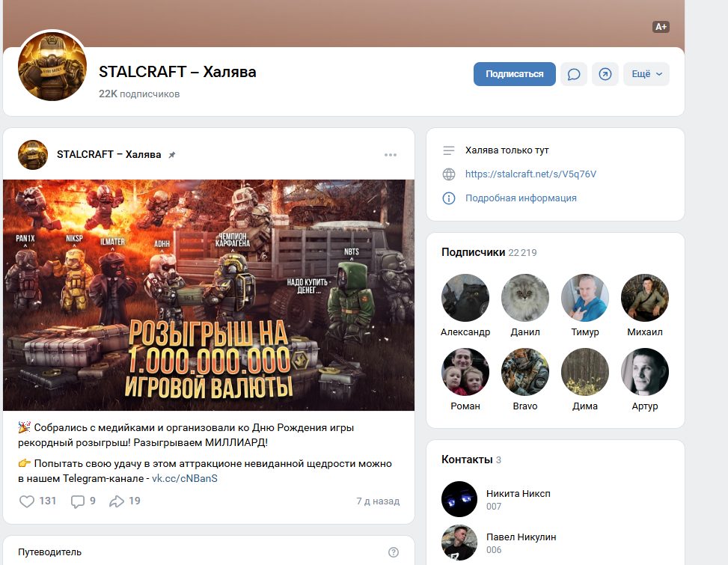Open the vk.cc/cNBanS link
Screen dimensions: 728x565
184,478
